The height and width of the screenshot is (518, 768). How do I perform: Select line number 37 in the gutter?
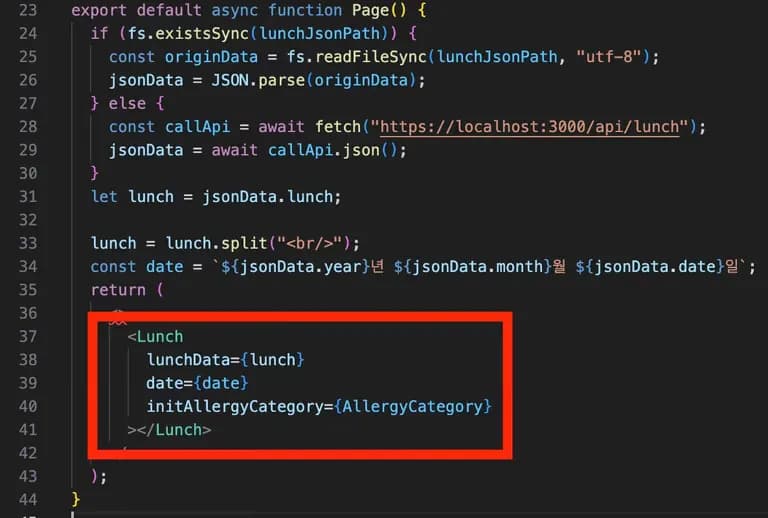pyautogui.click(x=27, y=337)
